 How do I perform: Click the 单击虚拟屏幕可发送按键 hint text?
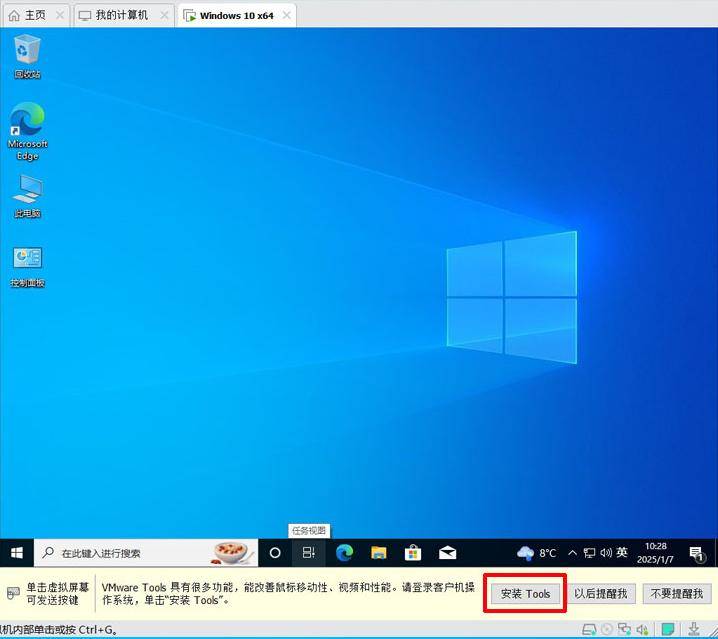coord(57,593)
